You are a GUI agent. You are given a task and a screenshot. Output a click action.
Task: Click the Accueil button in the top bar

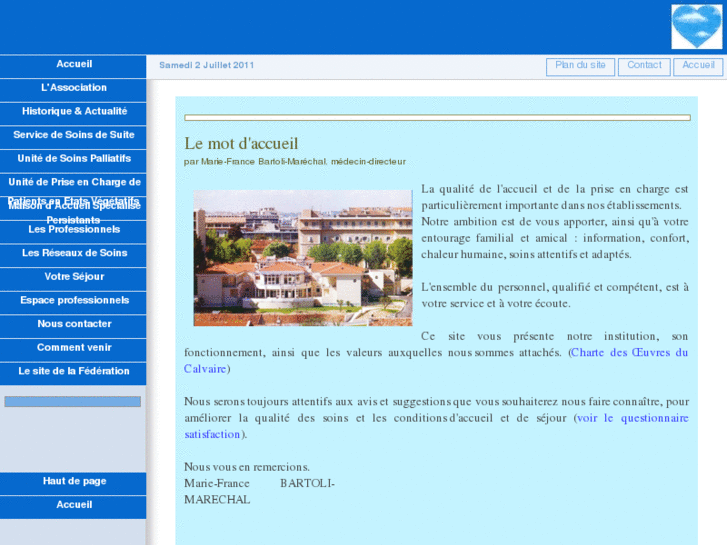(698, 67)
